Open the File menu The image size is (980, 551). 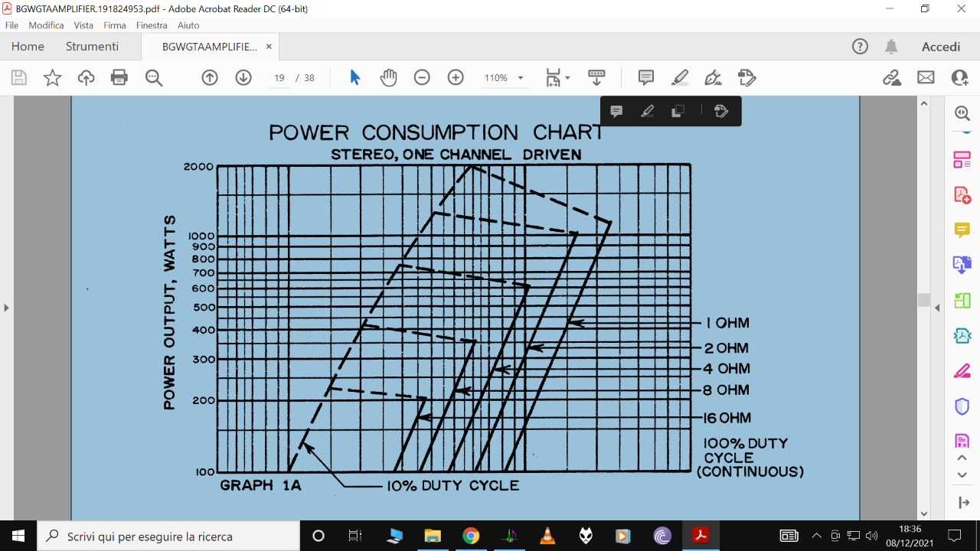point(11,25)
